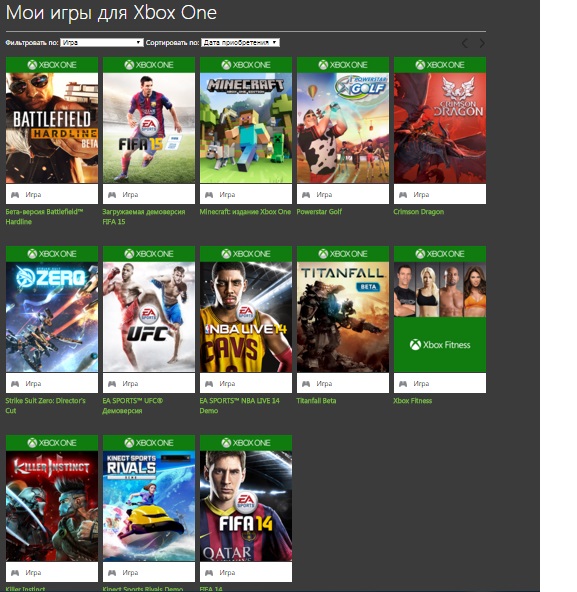Follow the Бета-версия Battlefield Hardline link
This screenshot has height=592, width=577.
point(44,217)
